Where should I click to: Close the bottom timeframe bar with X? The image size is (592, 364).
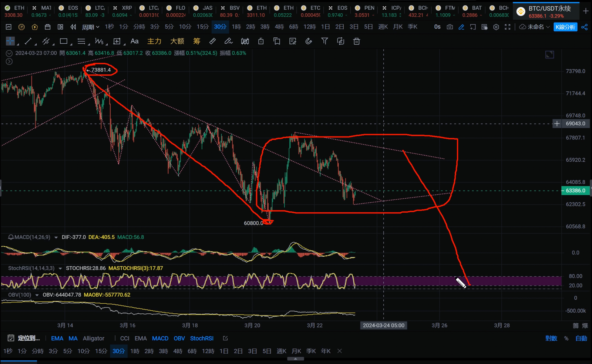pos(340,351)
